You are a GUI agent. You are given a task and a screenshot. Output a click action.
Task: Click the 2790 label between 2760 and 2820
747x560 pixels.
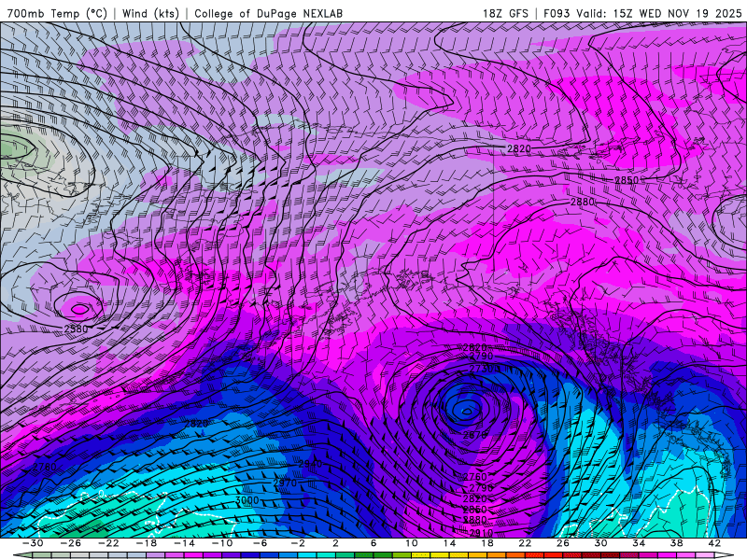point(481,488)
